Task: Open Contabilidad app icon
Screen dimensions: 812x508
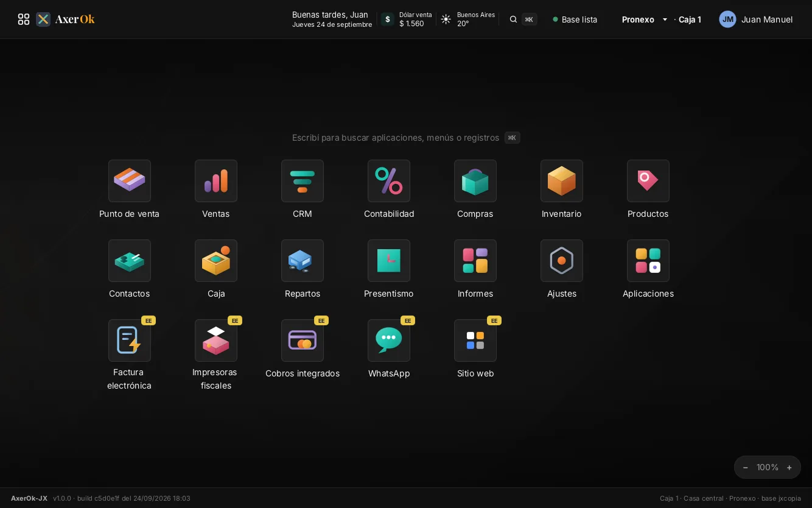Action: tap(389, 181)
